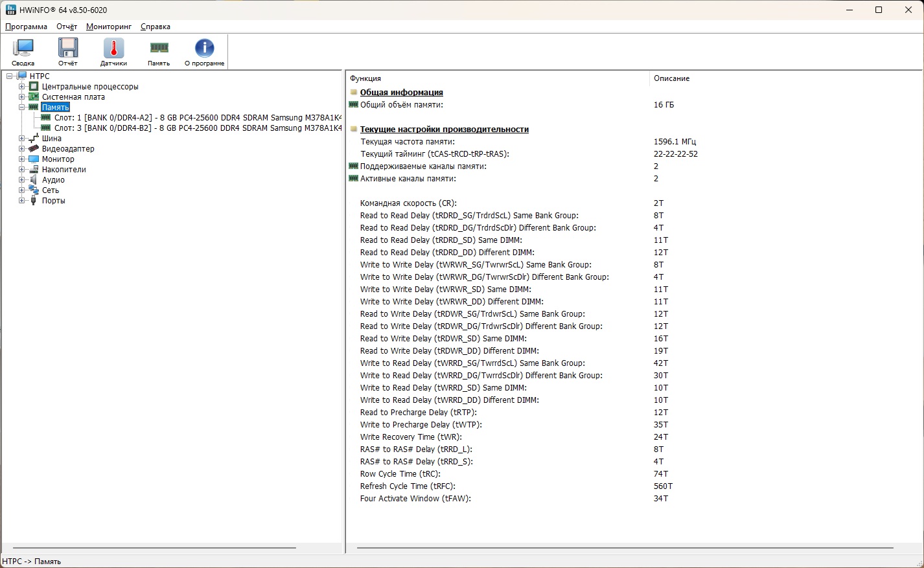Click the Видеоадаптер graphics card icon
Image resolution: width=924 pixels, height=568 pixels.
(34, 148)
